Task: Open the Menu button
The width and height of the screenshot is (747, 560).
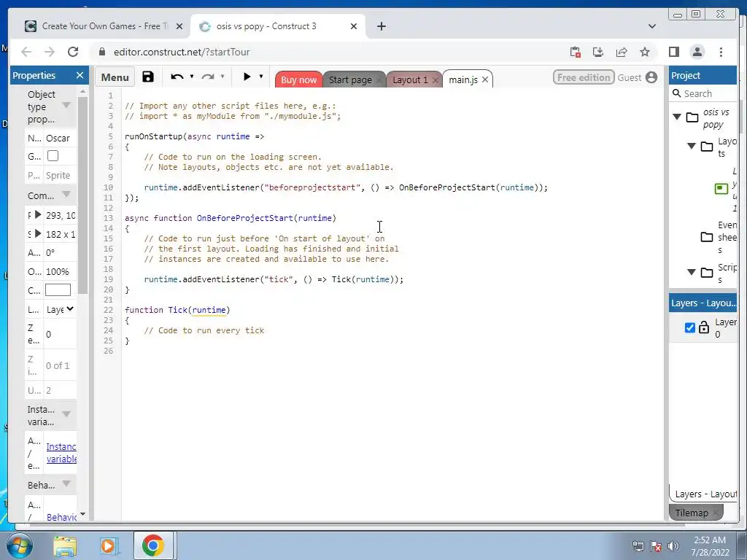Action: click(115, 77)
